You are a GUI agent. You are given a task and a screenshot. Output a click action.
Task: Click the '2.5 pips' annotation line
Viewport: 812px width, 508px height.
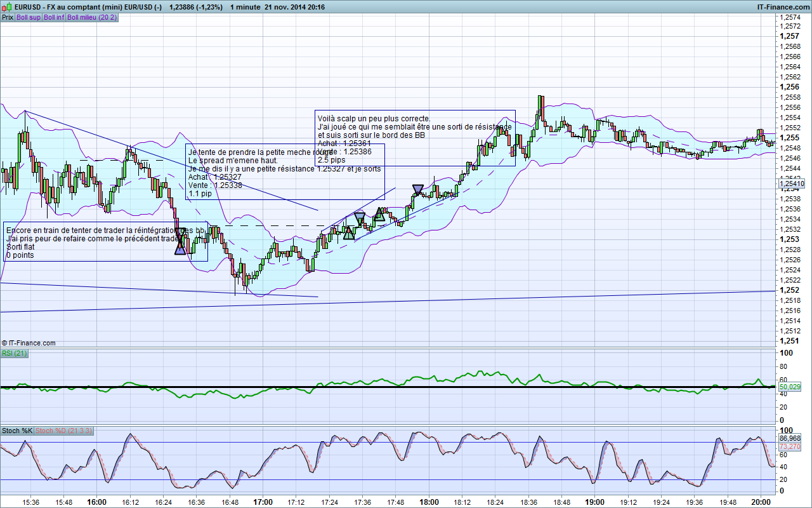tap(332, 160)
